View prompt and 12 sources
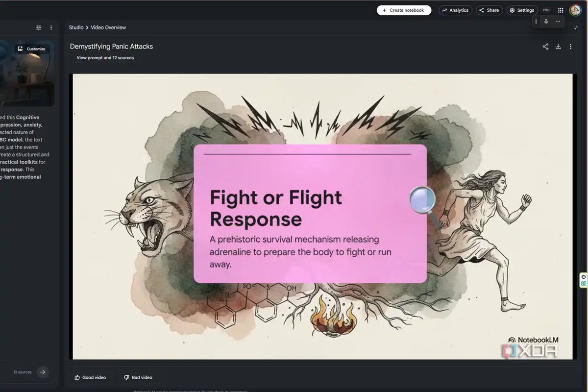Image resolution: width=588 pixels, height=392 pixels. point(105,58)
